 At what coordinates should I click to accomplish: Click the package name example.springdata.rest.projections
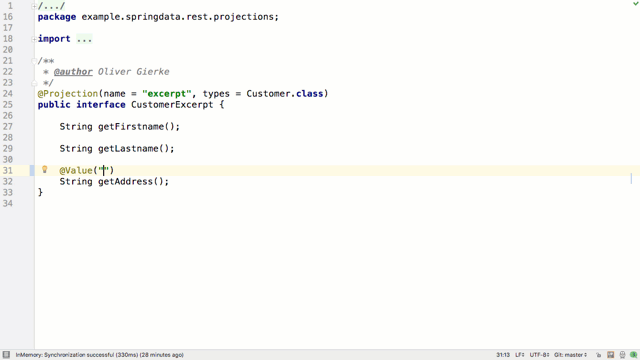[178, 17]
